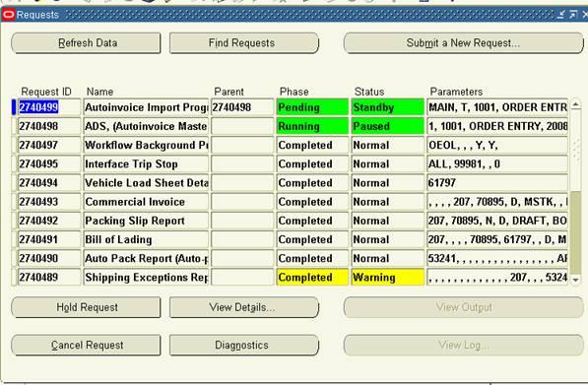The width and height of the screenshot is (588, 385).
Task: Select Request ID 2740499 field
Action: pyautogui.click(x=49, y=107)
